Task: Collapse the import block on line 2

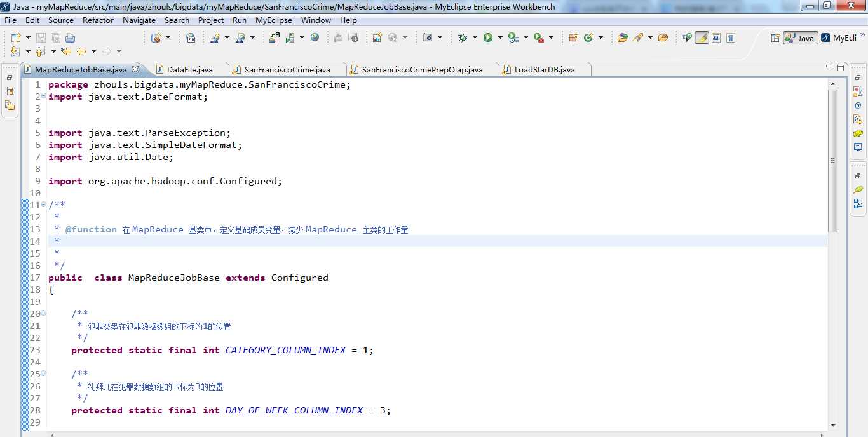Action: (43, 97)
